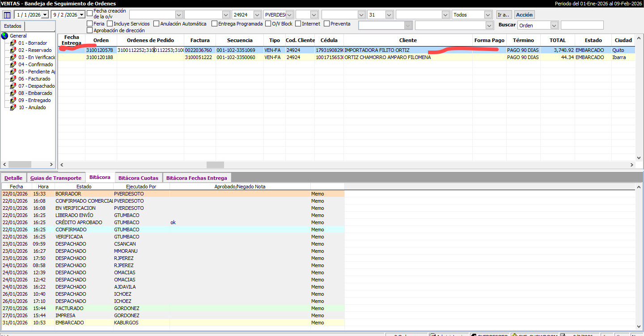Click the 04 - Confirmado status icon
Viewport: 644px width, 336px height.
[x=13, y=64]
